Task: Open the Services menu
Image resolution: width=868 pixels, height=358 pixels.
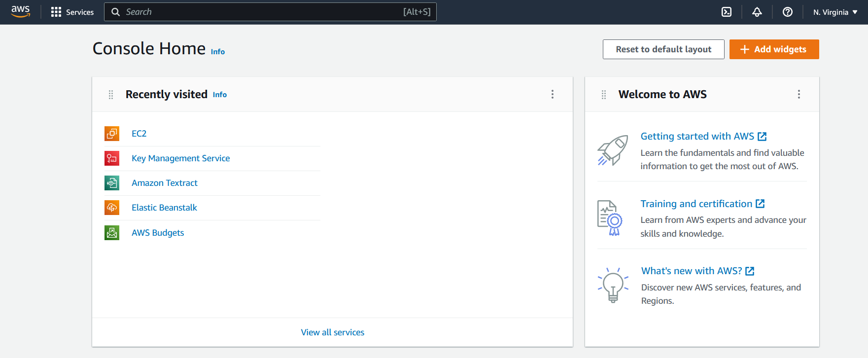Action: [72, 11]
